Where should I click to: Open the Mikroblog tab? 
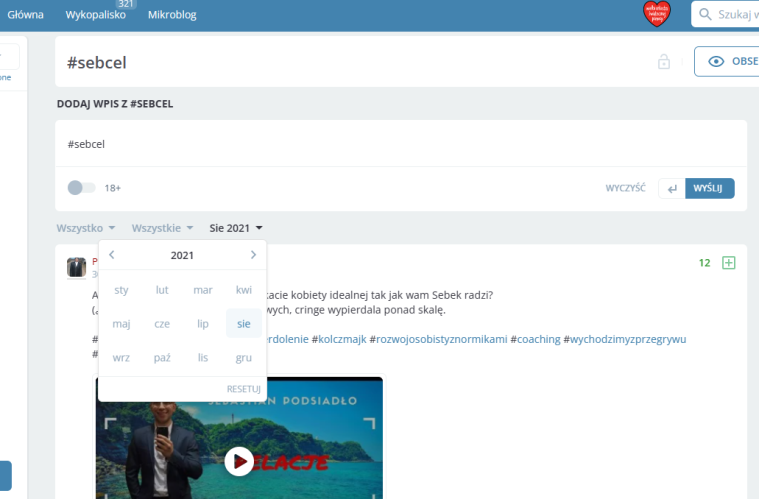coord(171,15)
